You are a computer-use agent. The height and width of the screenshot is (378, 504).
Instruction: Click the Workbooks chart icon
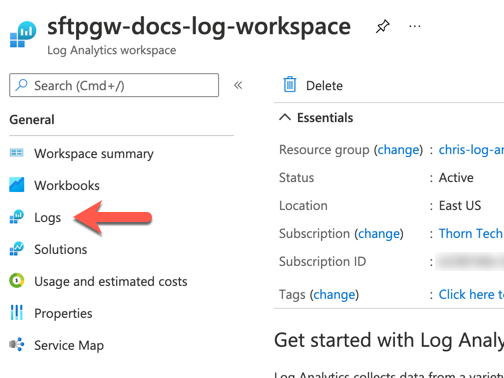(17, 185)
